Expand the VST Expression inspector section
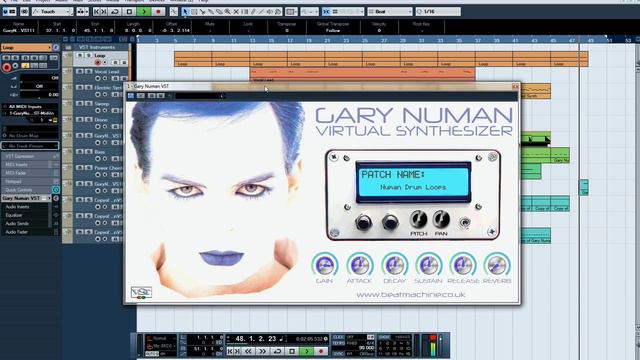Screen dimensions: 640x360 30,156
